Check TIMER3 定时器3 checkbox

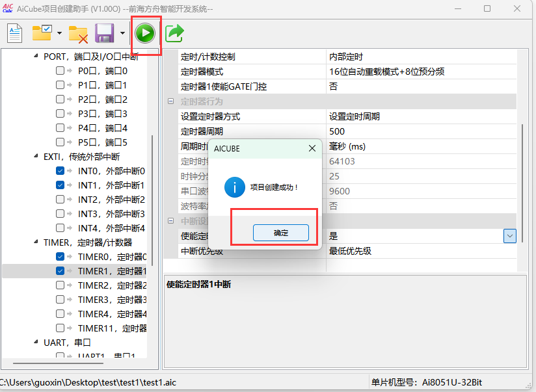tap(60, 300)
